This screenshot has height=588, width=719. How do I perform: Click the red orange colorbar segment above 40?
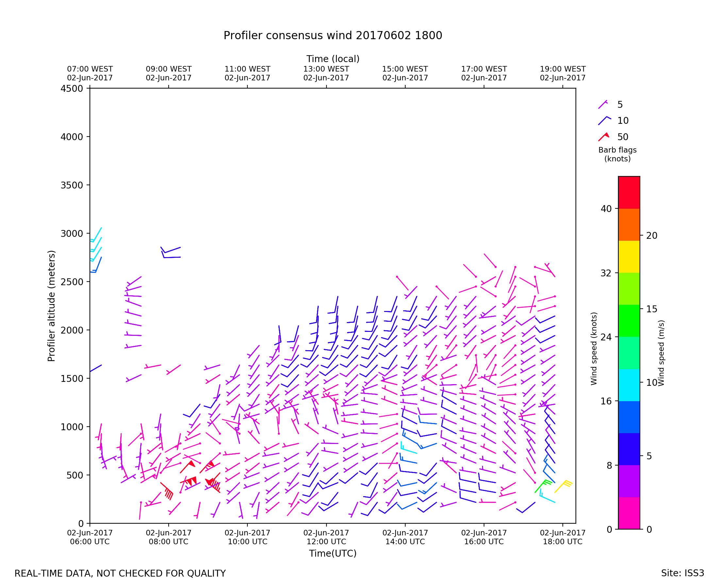[x=629, y=192]
